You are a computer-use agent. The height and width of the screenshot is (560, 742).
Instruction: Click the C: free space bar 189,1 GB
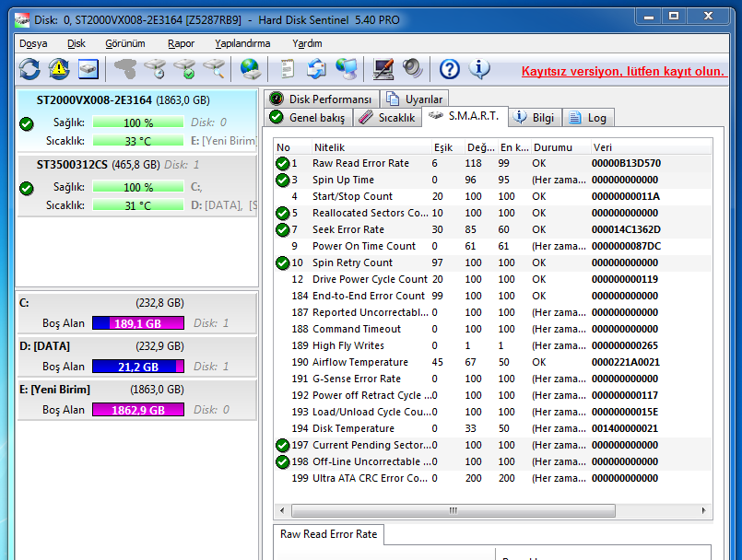point(138,323)
